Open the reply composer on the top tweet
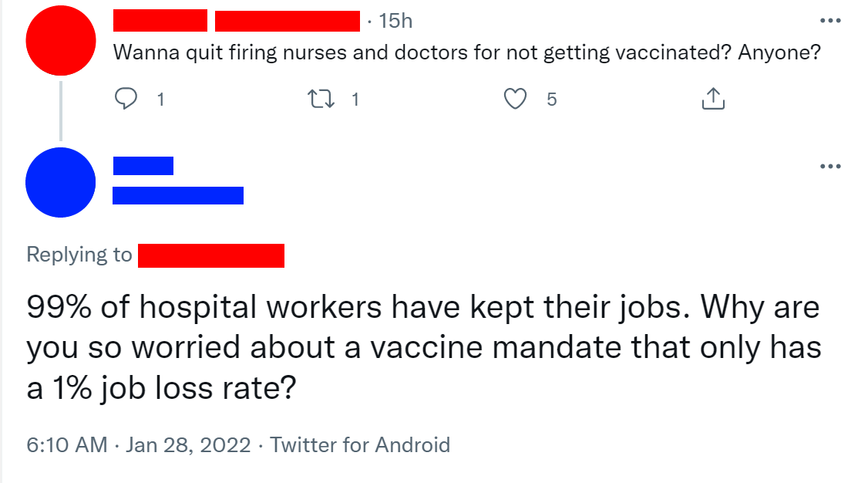The image size is (868, 483). click(x=126, y=99)
